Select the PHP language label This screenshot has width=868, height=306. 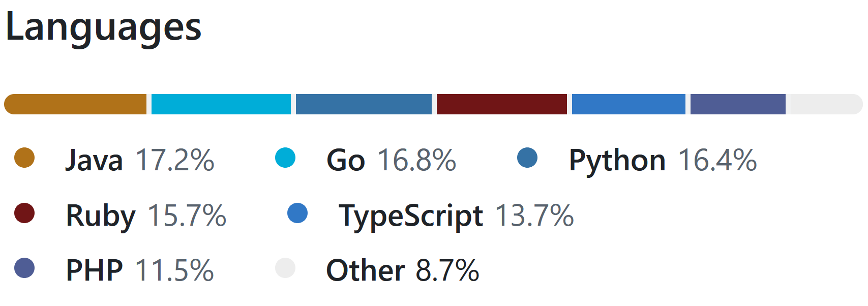point(95,270)
